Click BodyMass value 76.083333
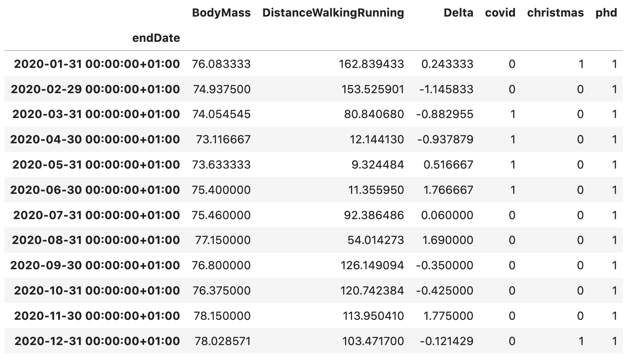 pos(221,64)
